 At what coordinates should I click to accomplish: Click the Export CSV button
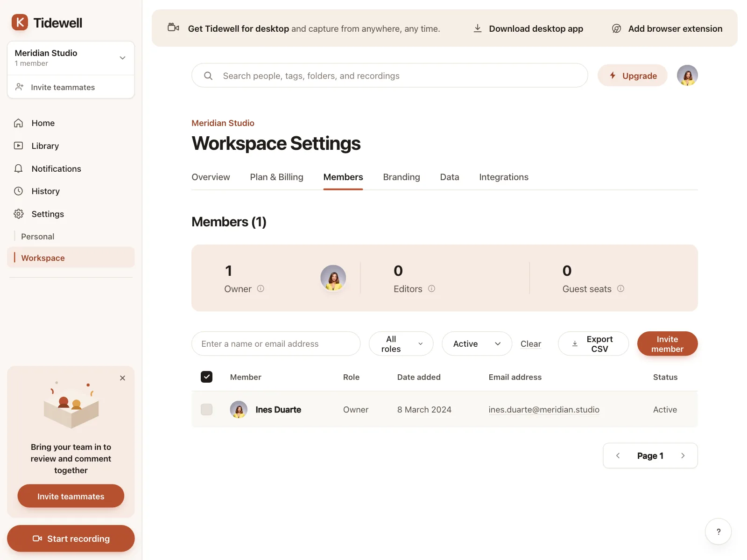[x=593, y=343]
